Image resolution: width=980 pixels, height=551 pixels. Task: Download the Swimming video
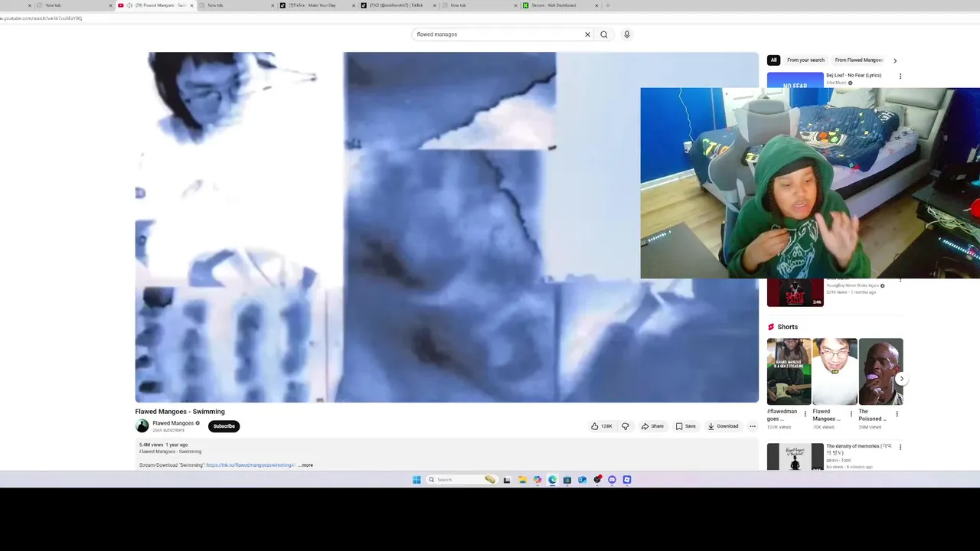(723, 426)
